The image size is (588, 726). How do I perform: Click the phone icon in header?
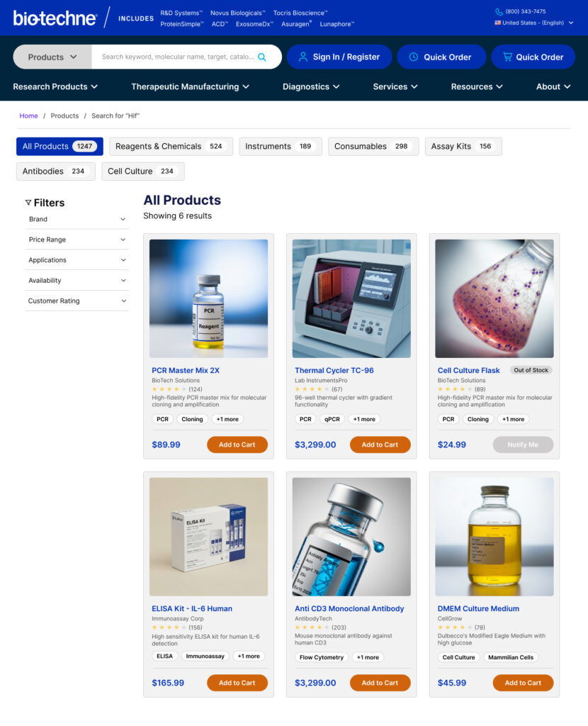[x=499, y=11]
